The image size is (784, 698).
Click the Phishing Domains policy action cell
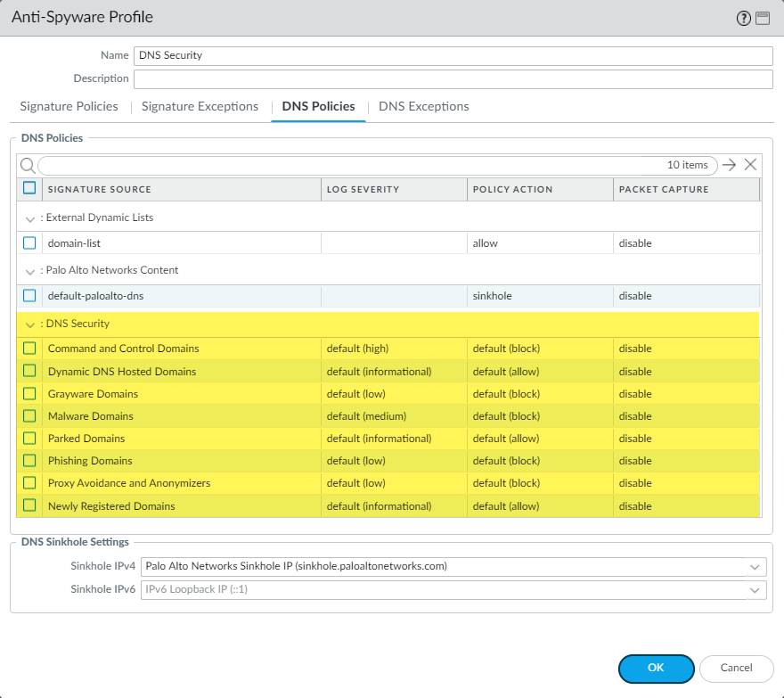pyautogui.click(x=540, y=461)
